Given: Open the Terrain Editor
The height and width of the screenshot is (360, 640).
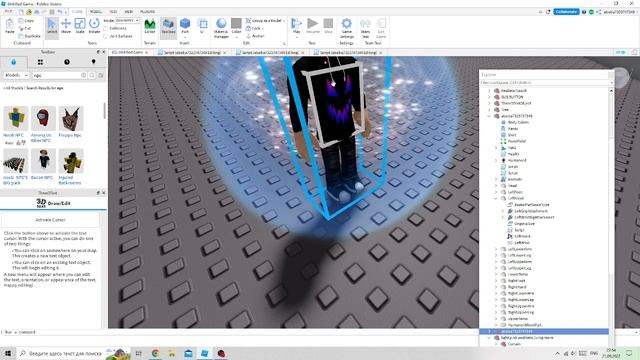Looking at the screenshot, I should point(150,27).
